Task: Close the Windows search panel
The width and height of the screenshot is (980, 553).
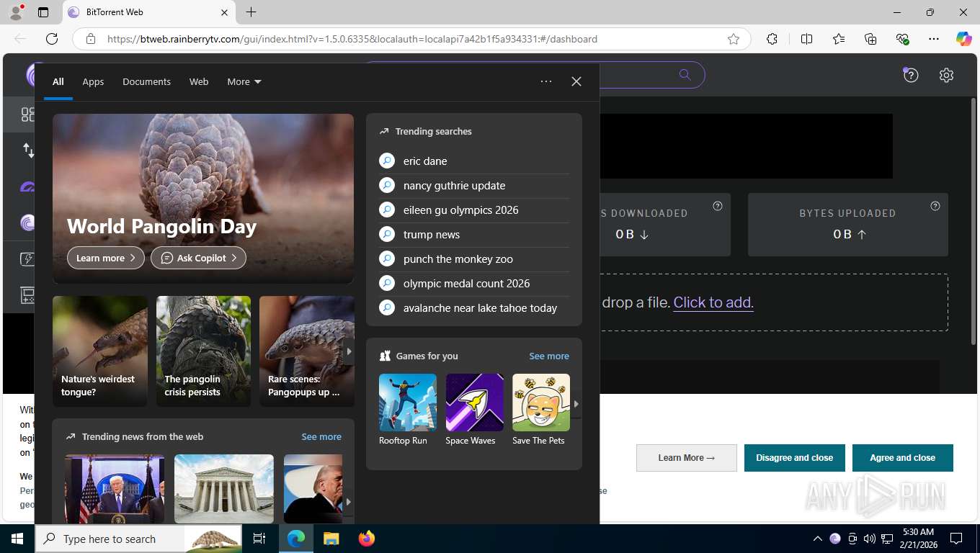Action: [576, 81]
